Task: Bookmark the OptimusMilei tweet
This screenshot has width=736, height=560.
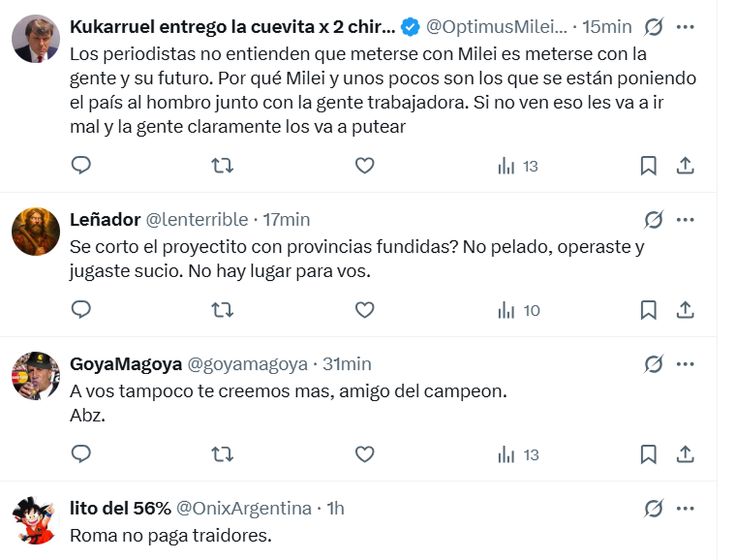Action: (x=648, y=166)
